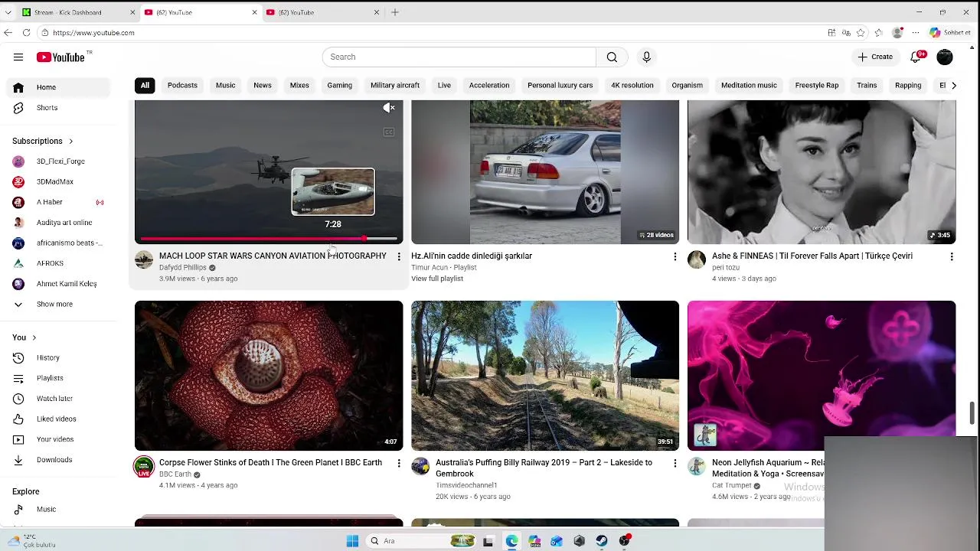
Task: Open new browser tab plus button
Action: point(395,12)
